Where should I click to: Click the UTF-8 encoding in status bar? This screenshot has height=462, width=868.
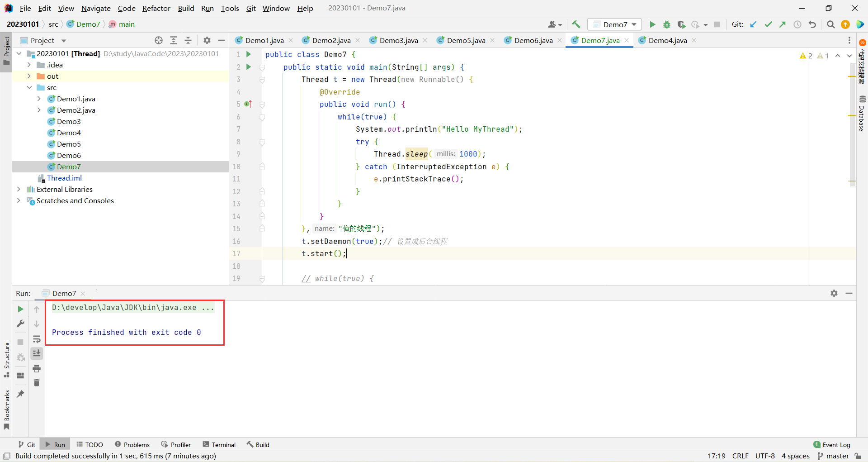(765, 456)
